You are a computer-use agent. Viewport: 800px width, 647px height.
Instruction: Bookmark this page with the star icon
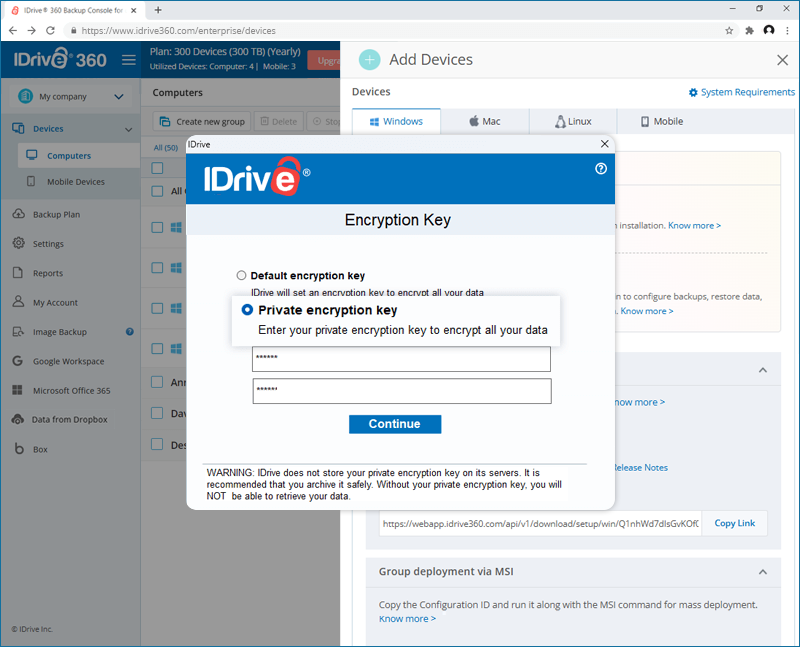(x=729, y=31)
